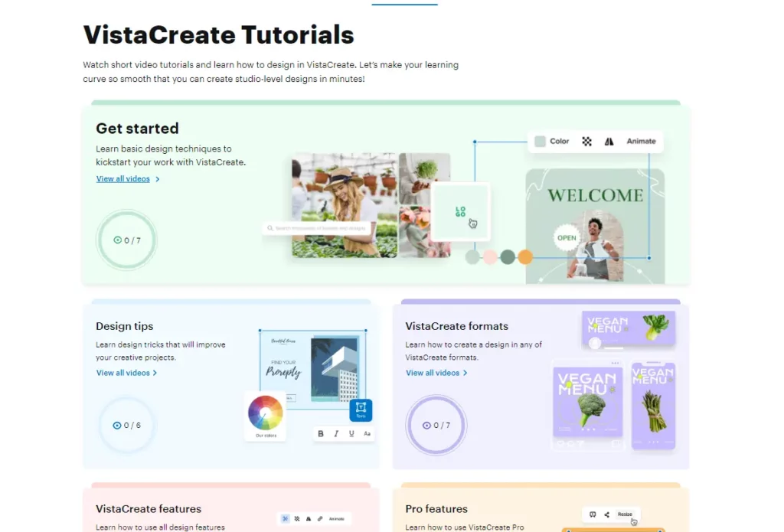Click the VistaCreate features heading
The image size is (784, 532).
149,508
